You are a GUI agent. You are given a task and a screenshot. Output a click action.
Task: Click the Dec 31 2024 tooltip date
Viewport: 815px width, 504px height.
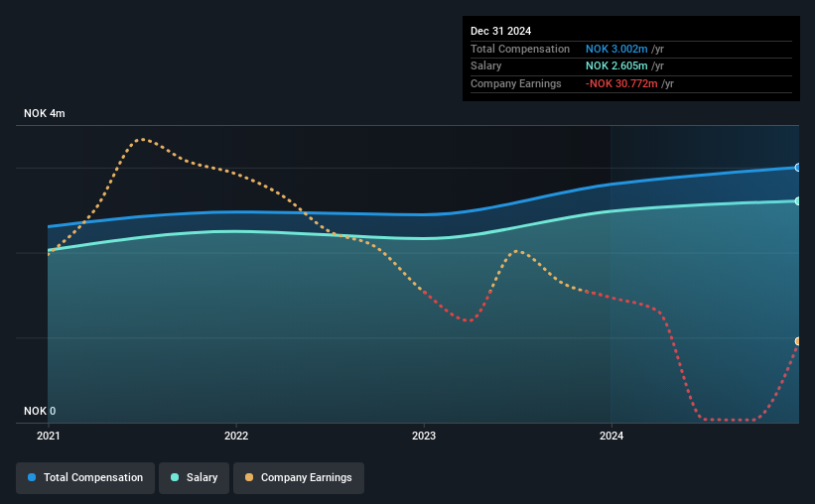point(500,31)
